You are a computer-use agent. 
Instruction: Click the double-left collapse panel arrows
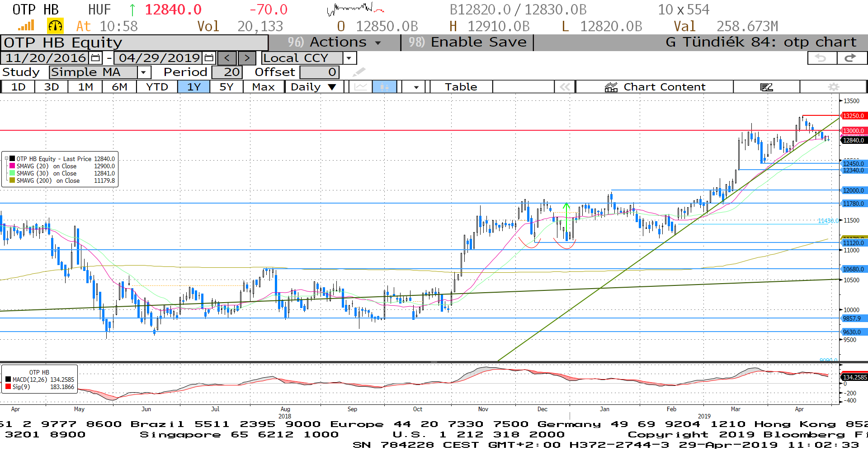(565, 87)
